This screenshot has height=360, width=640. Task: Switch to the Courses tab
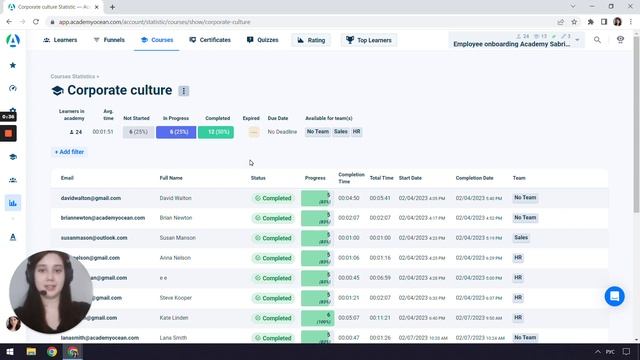tap(157, 40)
